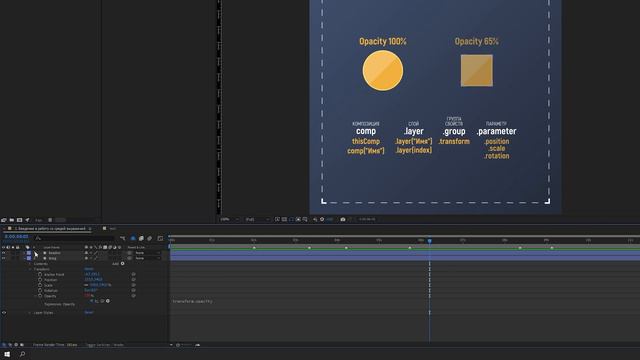Show the expression post-graph icon for Opacity

(x=97, y=301)
